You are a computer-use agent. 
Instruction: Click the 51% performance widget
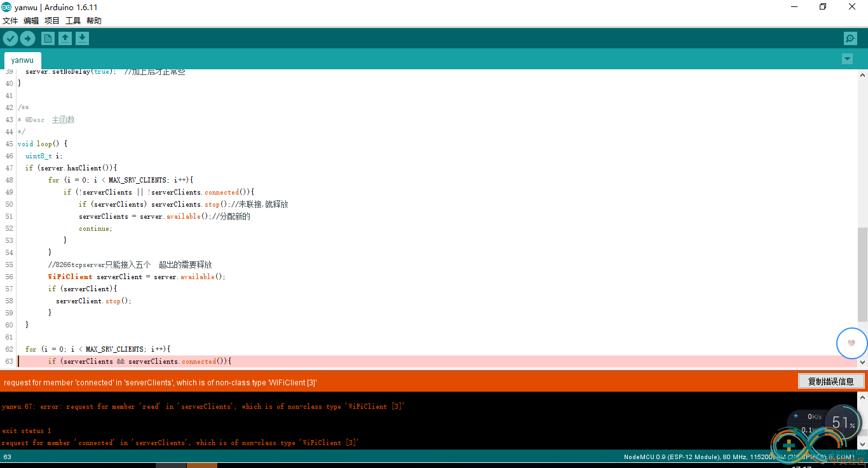pyautogui.click(x=844, y=423)
